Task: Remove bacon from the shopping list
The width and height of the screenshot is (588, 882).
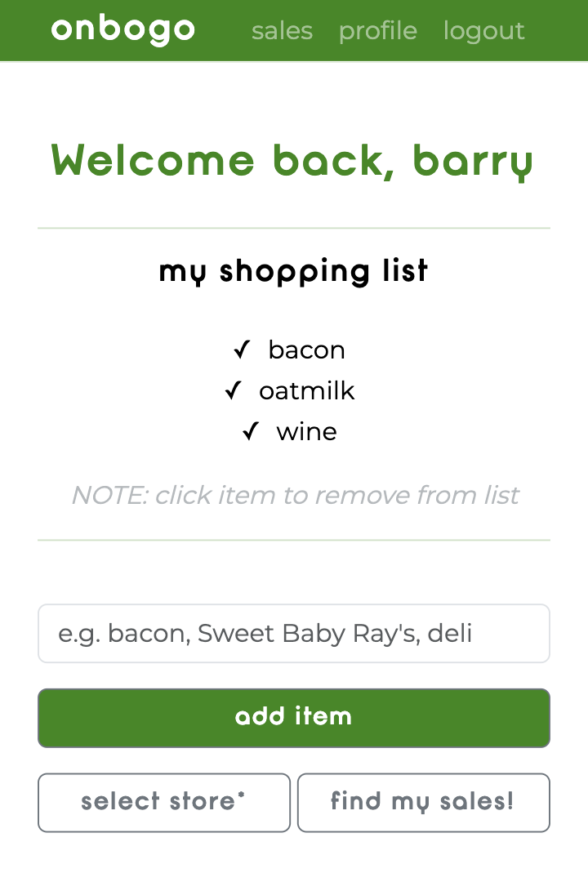Action: click(306, 350)
